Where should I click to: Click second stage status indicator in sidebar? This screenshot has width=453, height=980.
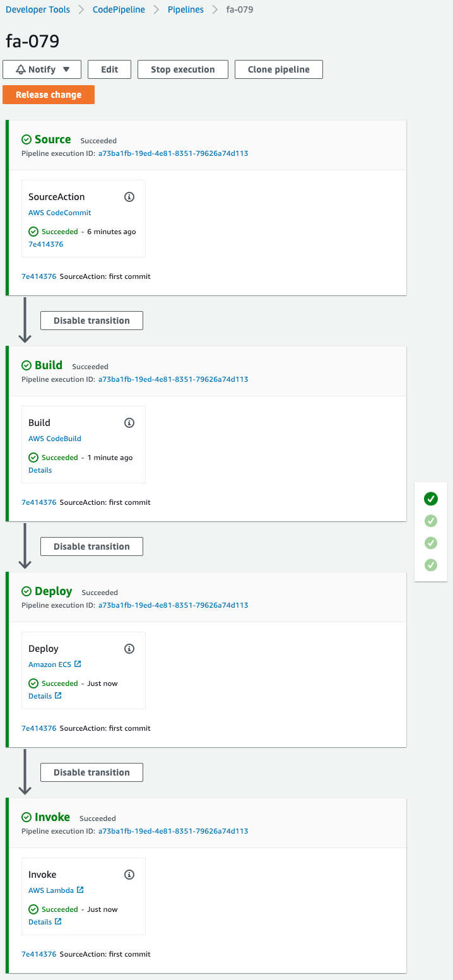tap(431, 521)
